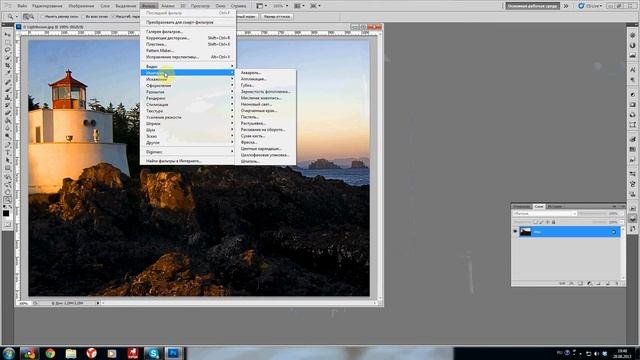The height and width of the screenshot is (360, 640).
Task: Select the Lasso tool
Action: pyautogui.click(x=7, y=50)
